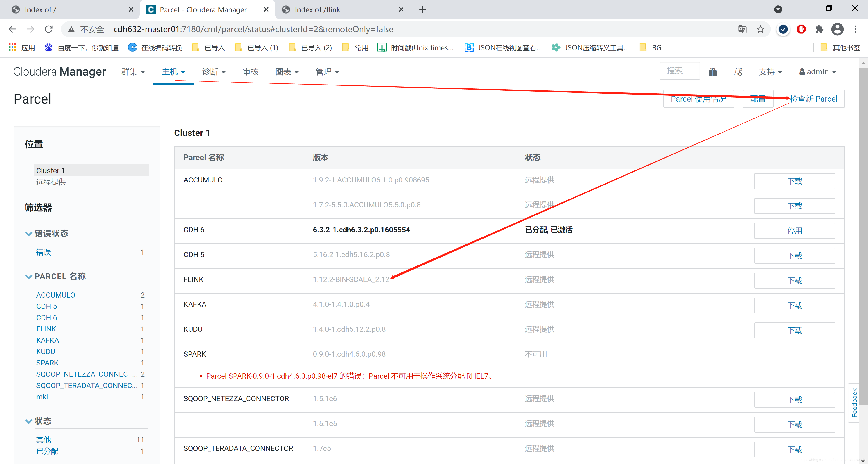The image size is (868, 464).
Task: Open the JSON压缩转义工具 bookmark
Action: click(x=590, y=47)
